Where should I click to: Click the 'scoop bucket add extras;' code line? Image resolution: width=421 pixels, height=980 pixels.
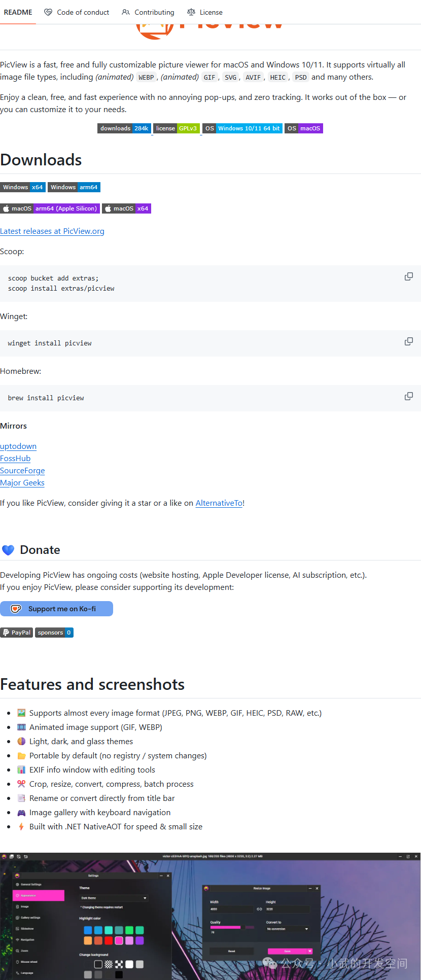coord(53,278)
